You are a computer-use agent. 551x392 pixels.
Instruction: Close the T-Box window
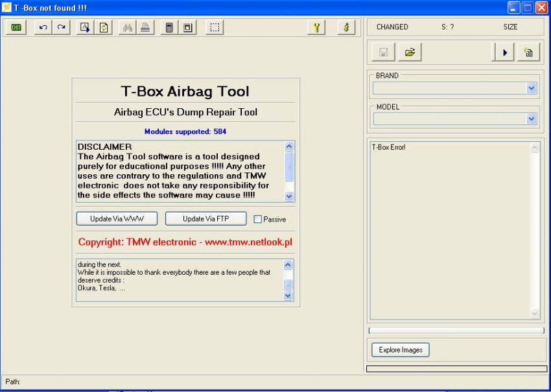(541, 8)
